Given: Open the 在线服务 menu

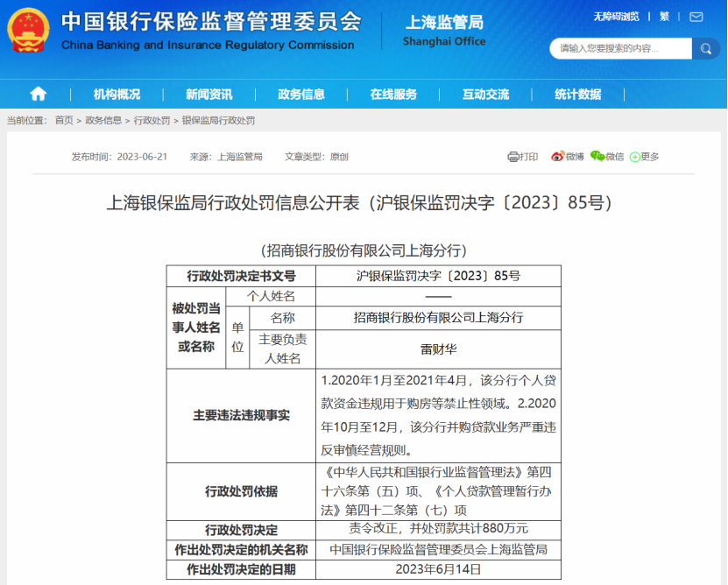Looking at the screenshot, I should coord(393,95).
